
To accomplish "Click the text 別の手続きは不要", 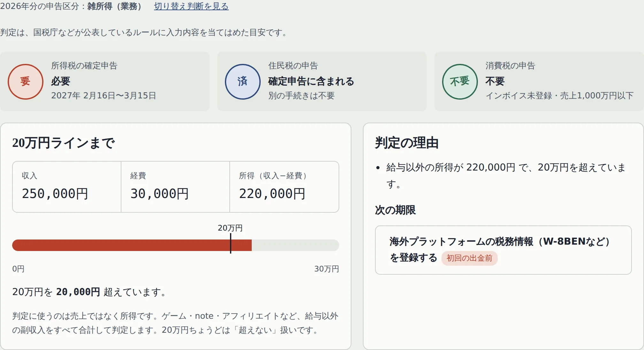I will pos(302,96).
